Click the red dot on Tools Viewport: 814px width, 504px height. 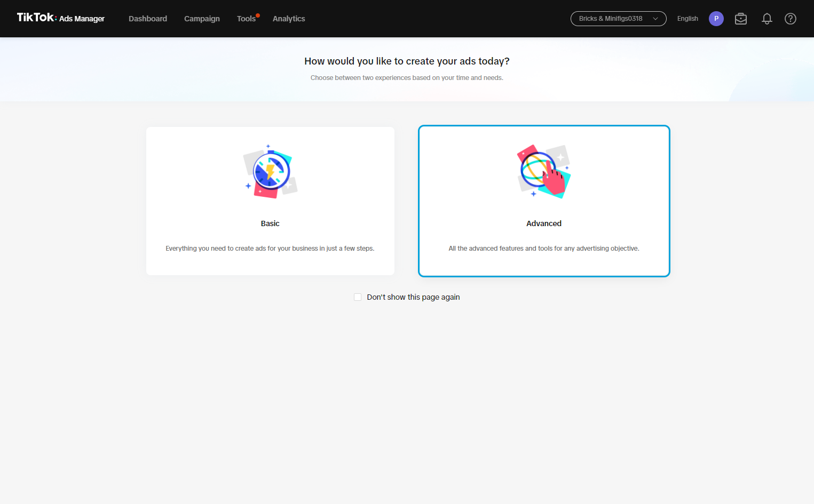coord(258,15)
